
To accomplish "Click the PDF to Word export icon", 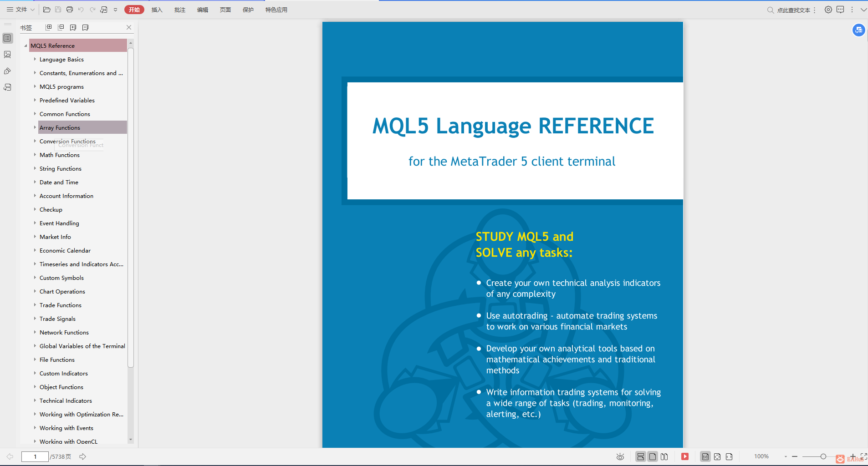I will click(104, 10).
